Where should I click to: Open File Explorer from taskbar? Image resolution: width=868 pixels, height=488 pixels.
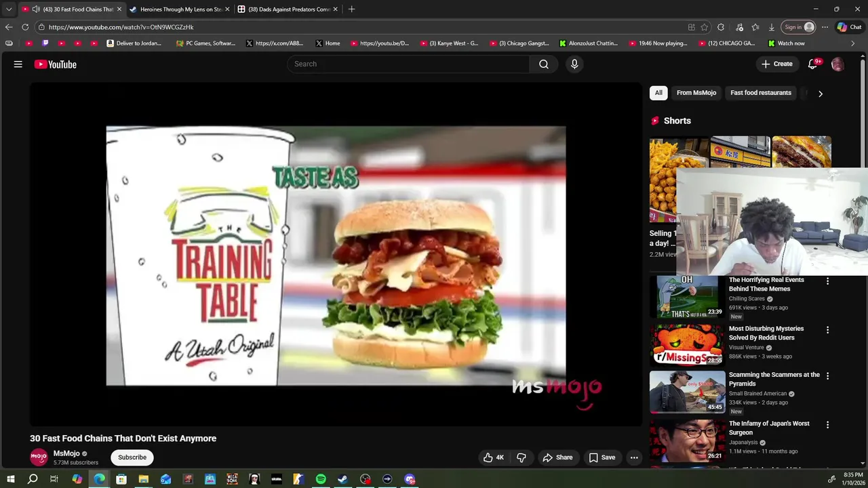(x=144, y=479)
